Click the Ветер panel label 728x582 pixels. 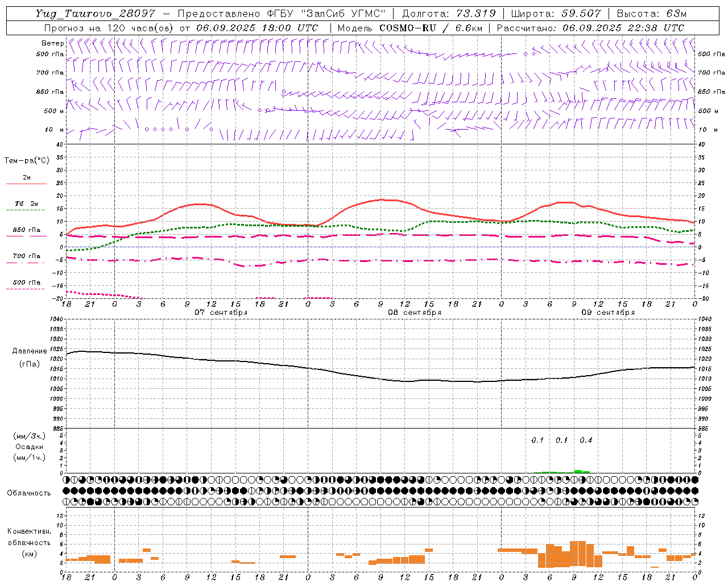[52, 43]
